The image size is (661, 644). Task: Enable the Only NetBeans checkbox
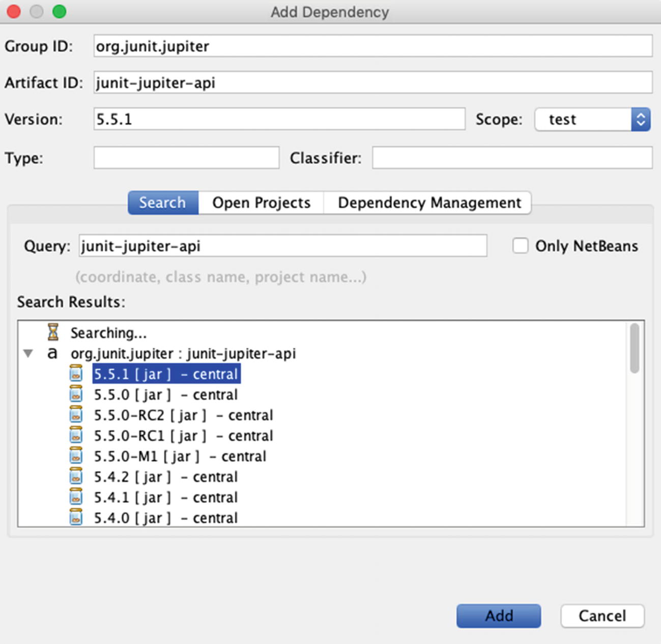tap(520, 246)
